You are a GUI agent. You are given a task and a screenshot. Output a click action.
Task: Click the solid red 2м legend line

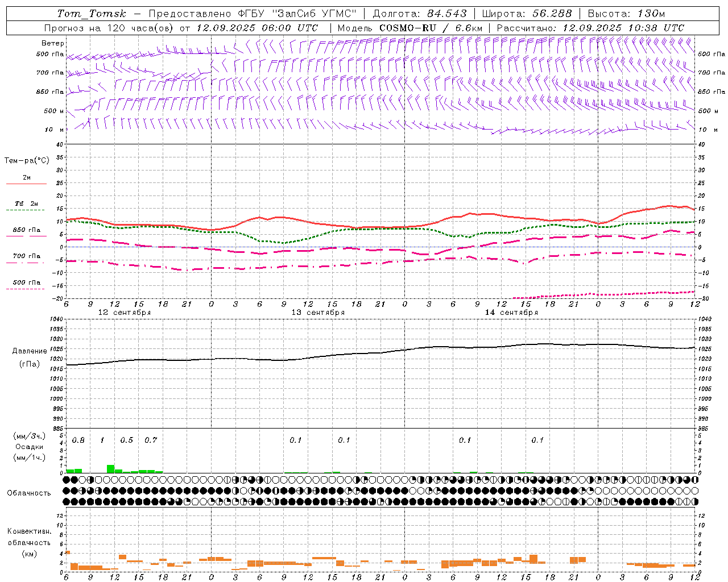(26, 184)
